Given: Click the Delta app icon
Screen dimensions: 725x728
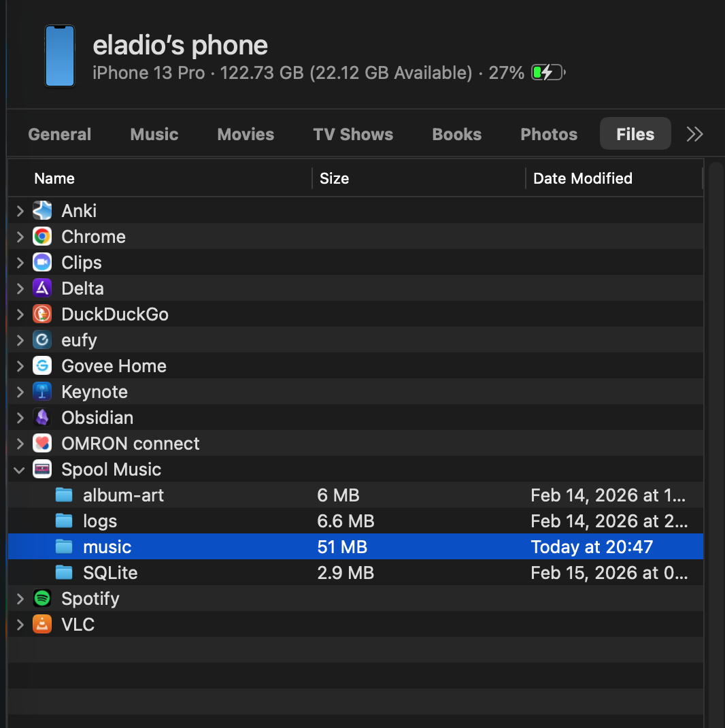Looking at the screenshot, I should click(42, 288).
